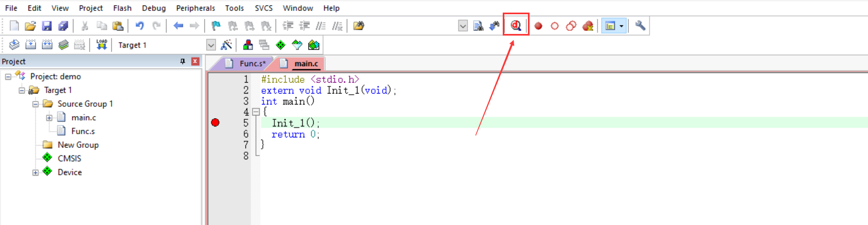Click the Batch Build icon

pos(64,45)
